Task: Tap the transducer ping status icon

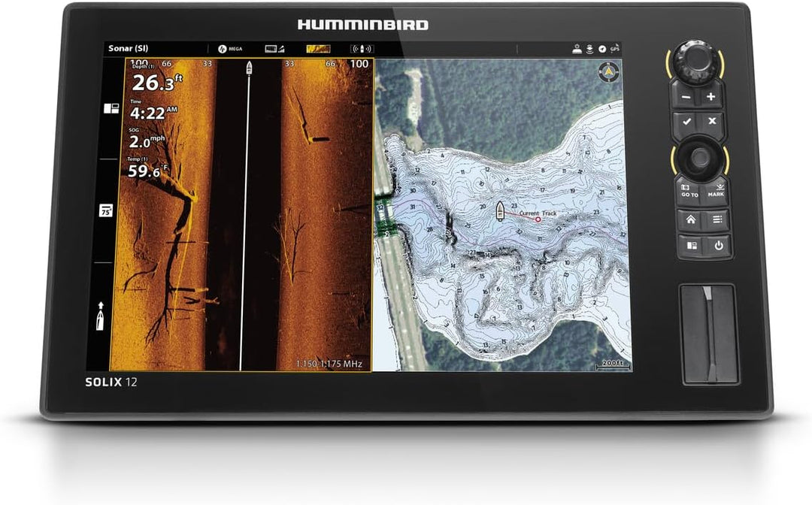Action: click(362, 49)
